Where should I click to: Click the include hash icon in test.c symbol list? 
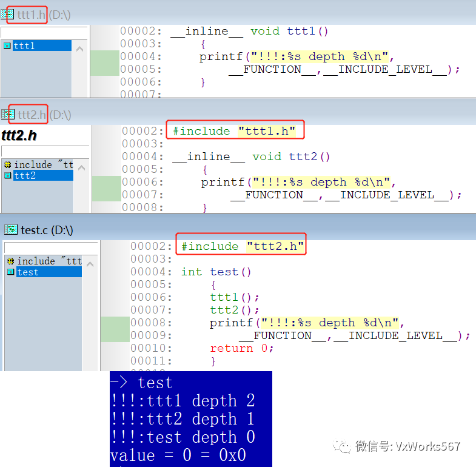[x=11, y=261]
